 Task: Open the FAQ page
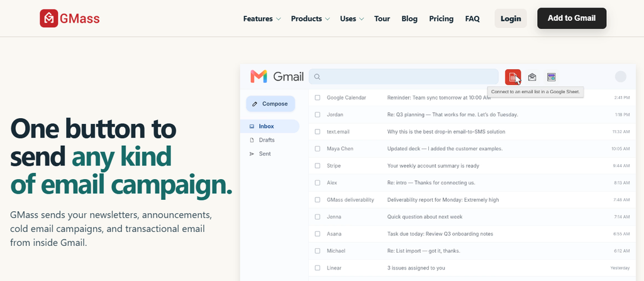(472, 18)
